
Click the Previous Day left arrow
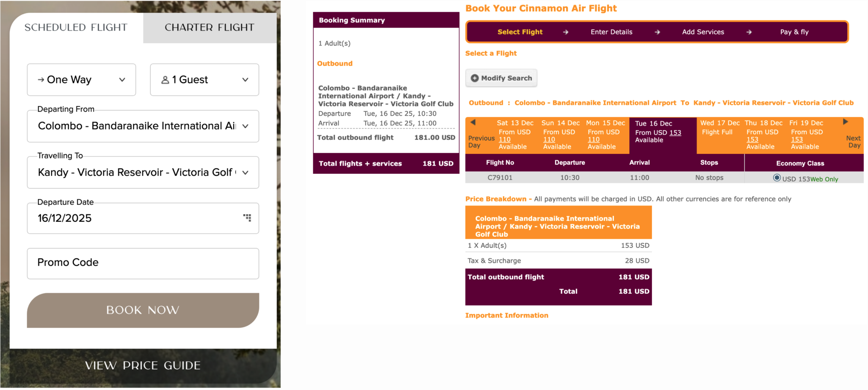tap(473, 122)
